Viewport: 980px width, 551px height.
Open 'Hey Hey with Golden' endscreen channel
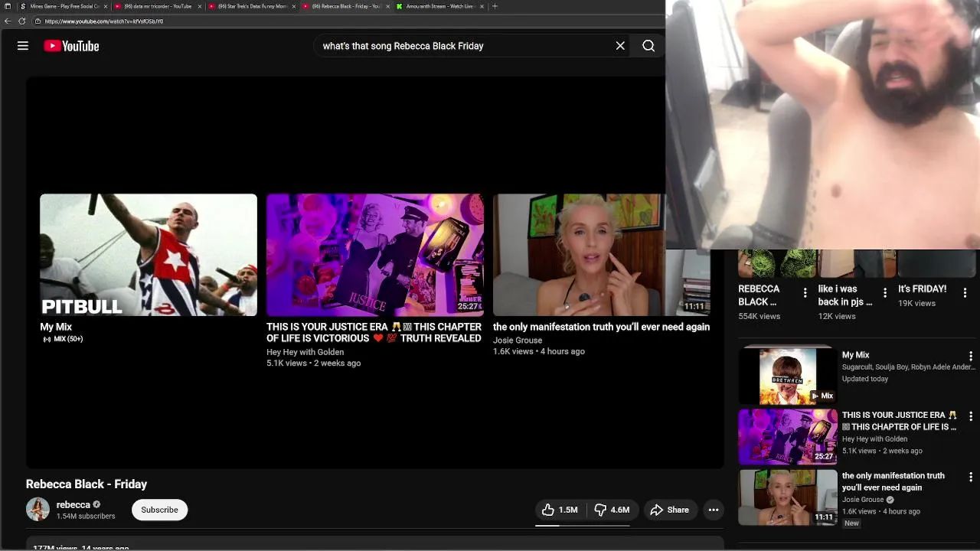(x=305, y=352)
